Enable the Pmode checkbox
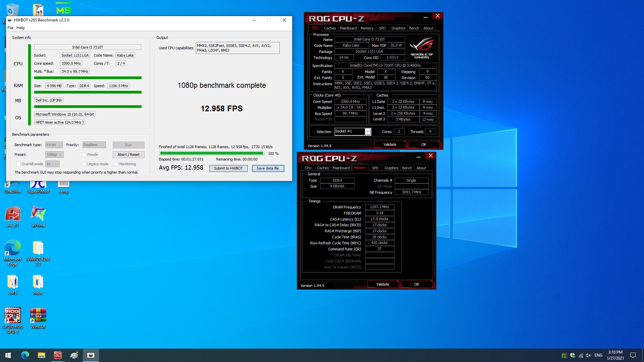The image size is (644, 362). coord(84,155)
